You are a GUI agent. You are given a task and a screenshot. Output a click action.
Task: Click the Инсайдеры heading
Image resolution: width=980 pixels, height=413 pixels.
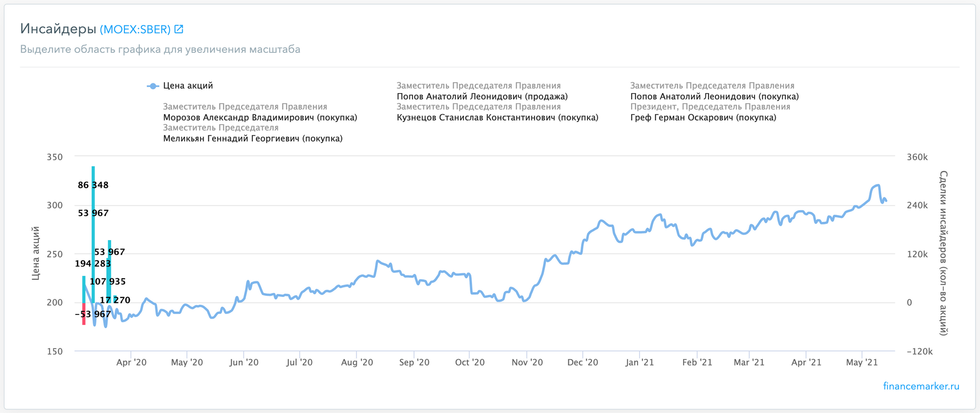point(58,29)
